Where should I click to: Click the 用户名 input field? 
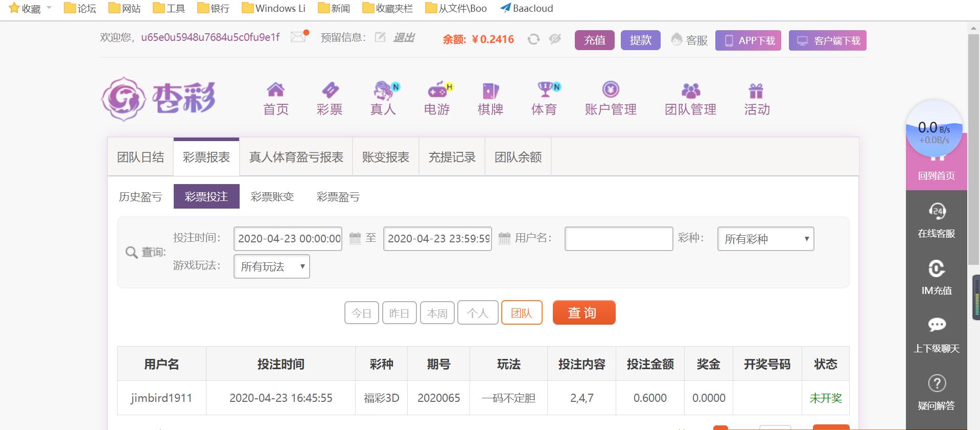619,239
